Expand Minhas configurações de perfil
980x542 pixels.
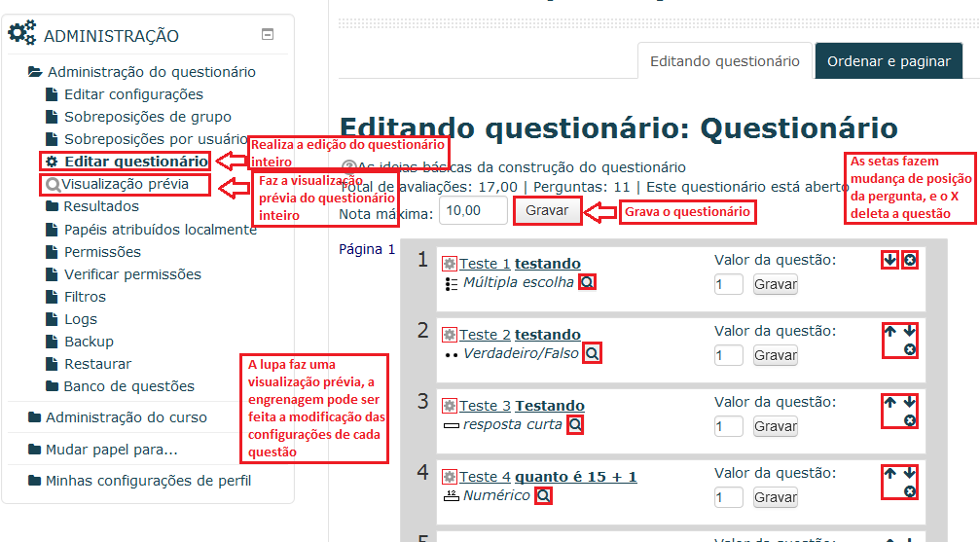[148, 481]
